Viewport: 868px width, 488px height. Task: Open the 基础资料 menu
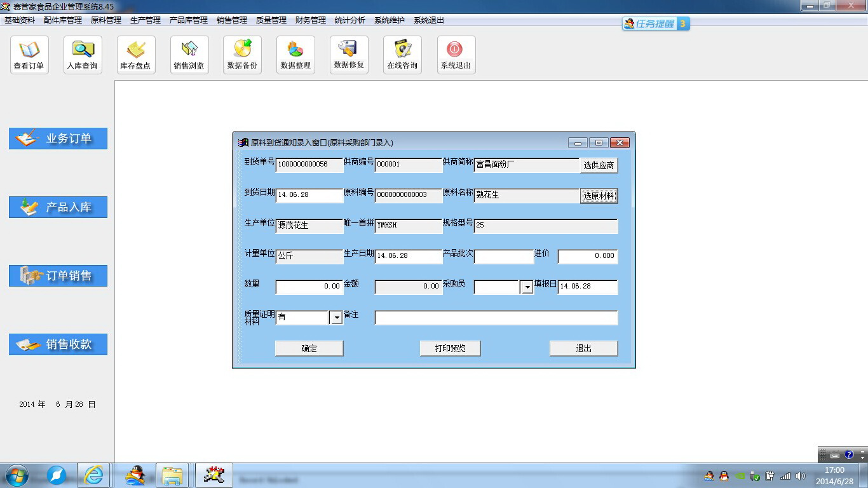[x=20, y=20]
